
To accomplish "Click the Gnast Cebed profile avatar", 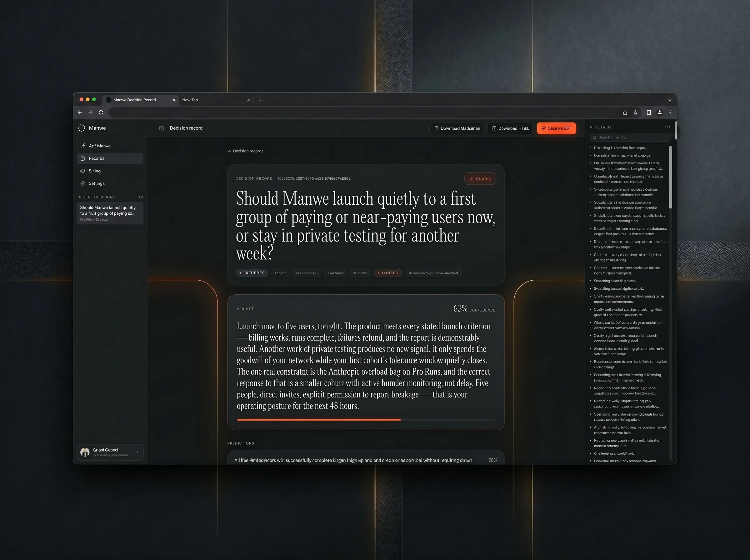I will tap(85, 452).
